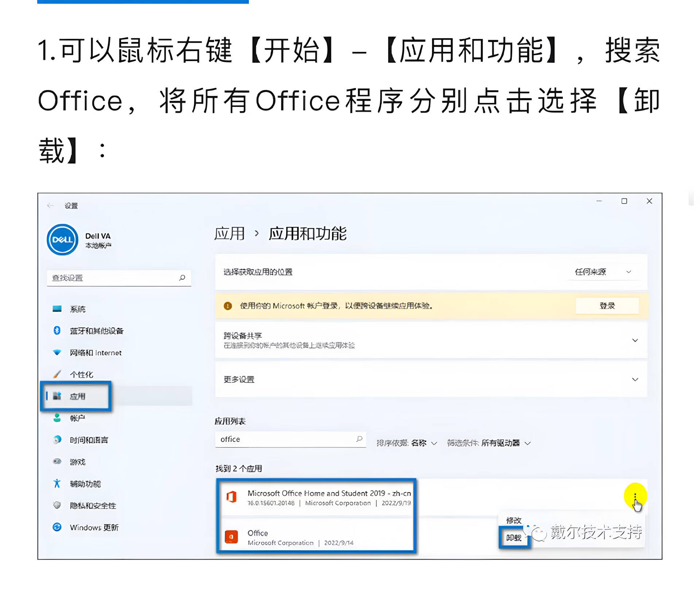
Task: Click the back arrow in Settings title bar
Action: [x=50, y=206]
